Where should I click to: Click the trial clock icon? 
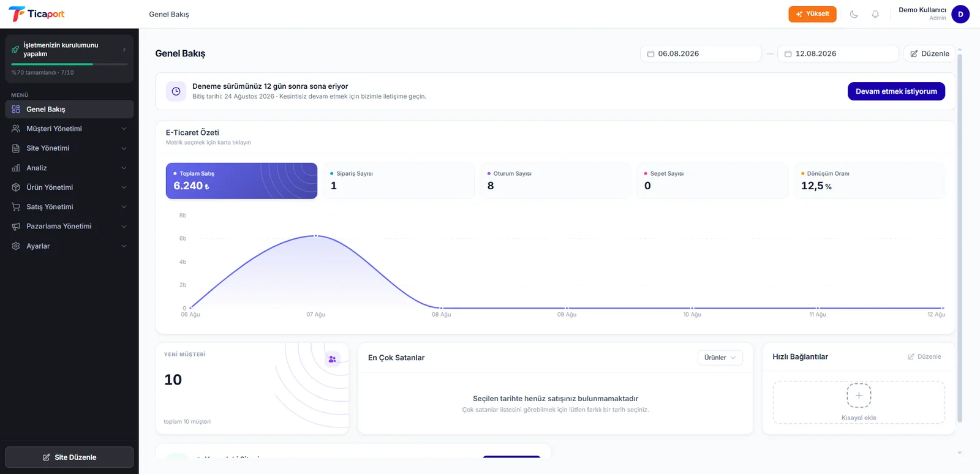(x=176, y=91)
